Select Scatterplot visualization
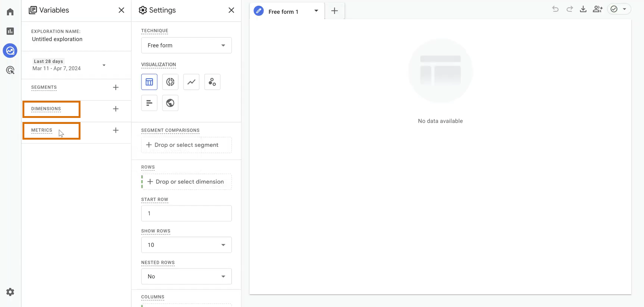Screen dimensions: 644x307 coord(212,82)
